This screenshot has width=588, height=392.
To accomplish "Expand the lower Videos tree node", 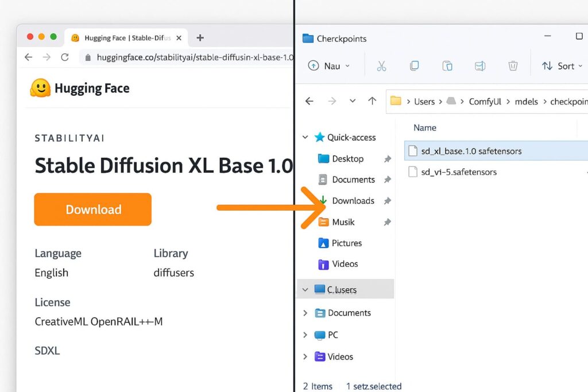I will pos(305,356).
